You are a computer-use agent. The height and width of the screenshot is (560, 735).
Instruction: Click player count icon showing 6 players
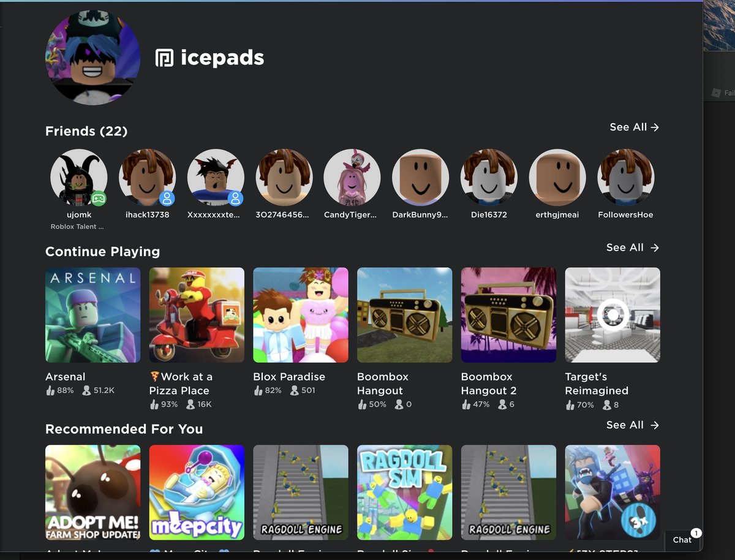(x=503, y=404)
